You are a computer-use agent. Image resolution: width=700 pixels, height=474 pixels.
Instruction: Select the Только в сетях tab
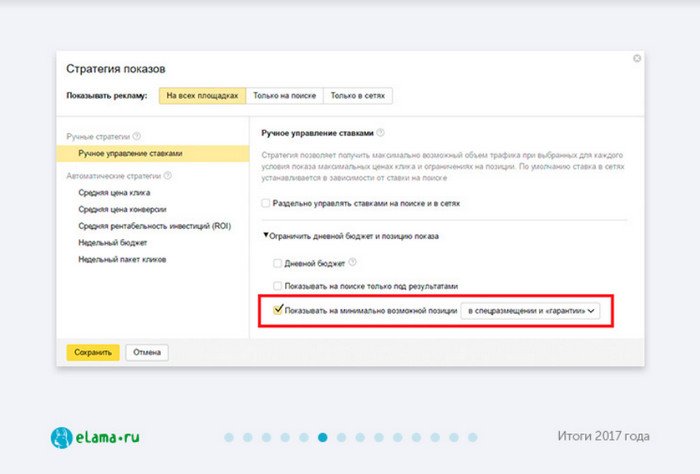coord(358,96)
